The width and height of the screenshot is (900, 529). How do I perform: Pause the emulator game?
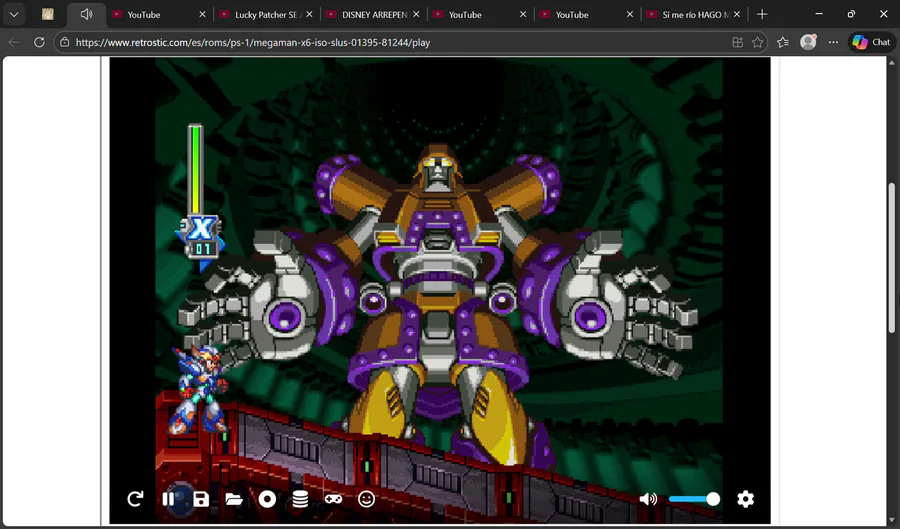pyautogui.click(x=168, y=499)
